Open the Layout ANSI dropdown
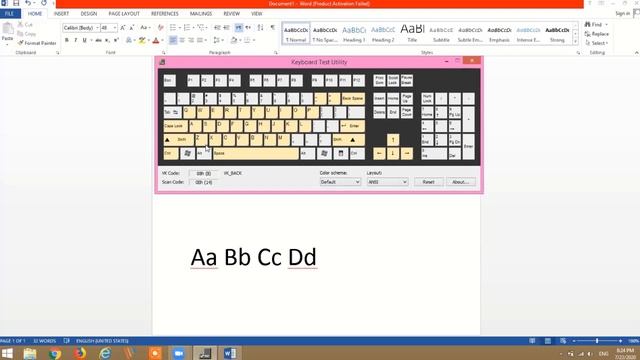Image resolution: width=640 pixels, height=360 pixels. tap(387, 182)
